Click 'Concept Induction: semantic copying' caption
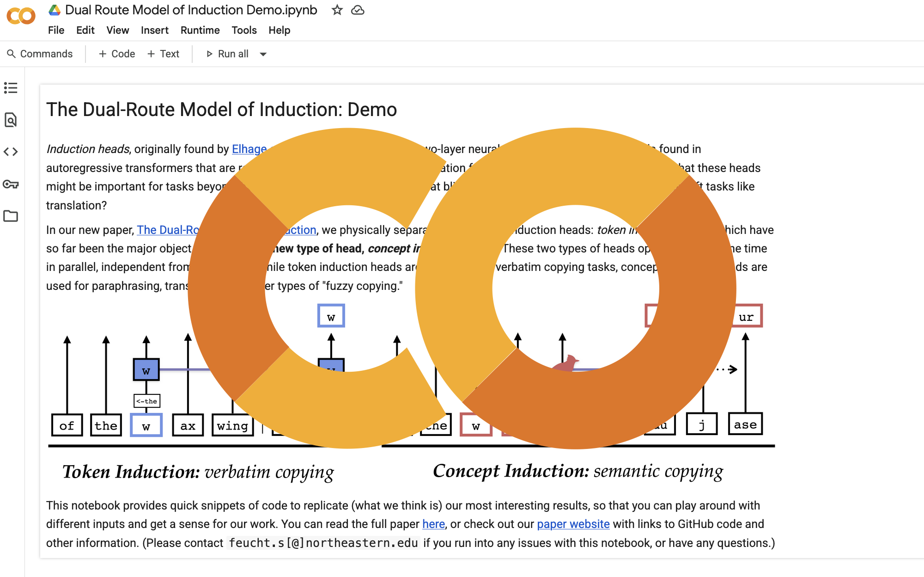Screen dimensions: 924x577 578,471
